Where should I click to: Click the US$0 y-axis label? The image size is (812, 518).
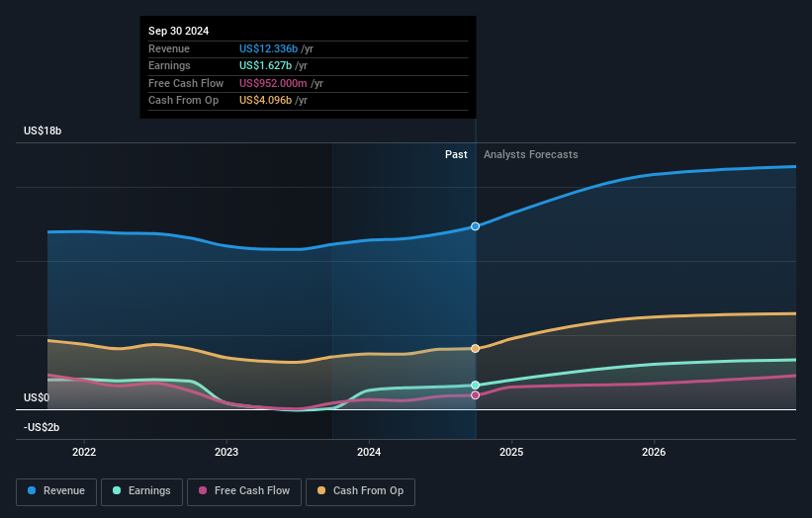(x=37, y=397)
